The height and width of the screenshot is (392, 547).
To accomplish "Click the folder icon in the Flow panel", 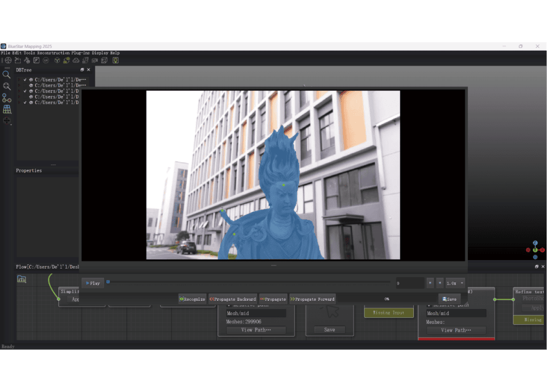I will point(21,279).
